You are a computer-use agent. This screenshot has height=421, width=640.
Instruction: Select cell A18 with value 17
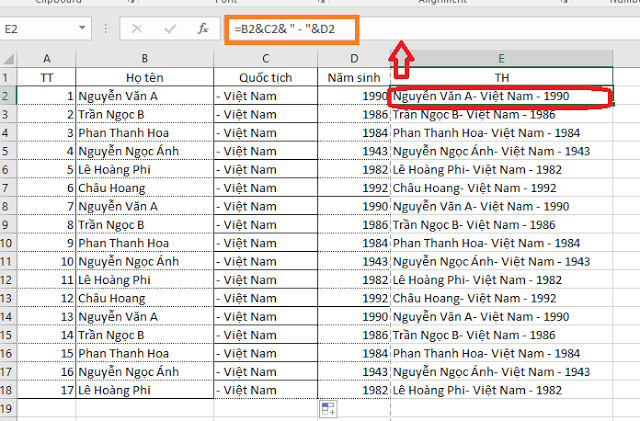(x=47, y=390)
